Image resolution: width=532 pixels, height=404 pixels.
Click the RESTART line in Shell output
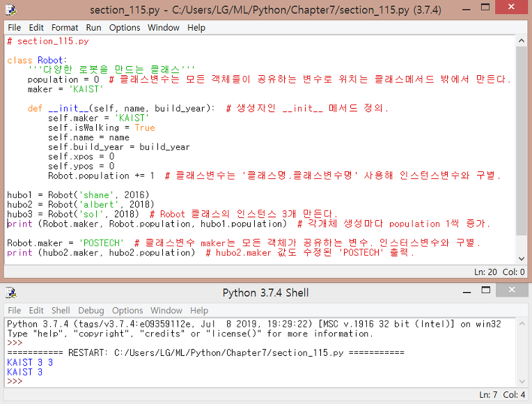click(205, 352)
